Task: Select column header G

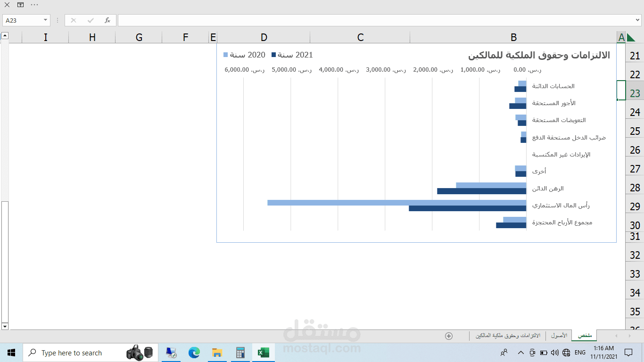Action: click(x=139, y=37)
